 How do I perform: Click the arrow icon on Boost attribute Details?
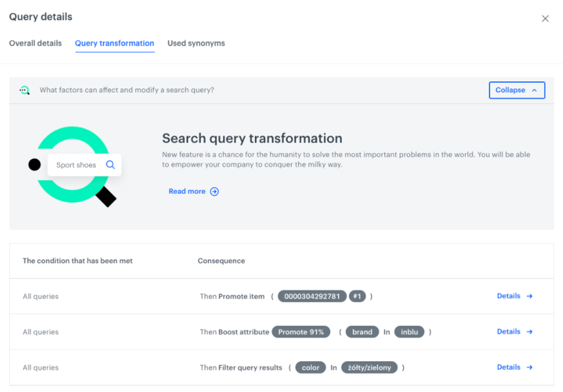(x=529, y=331)
